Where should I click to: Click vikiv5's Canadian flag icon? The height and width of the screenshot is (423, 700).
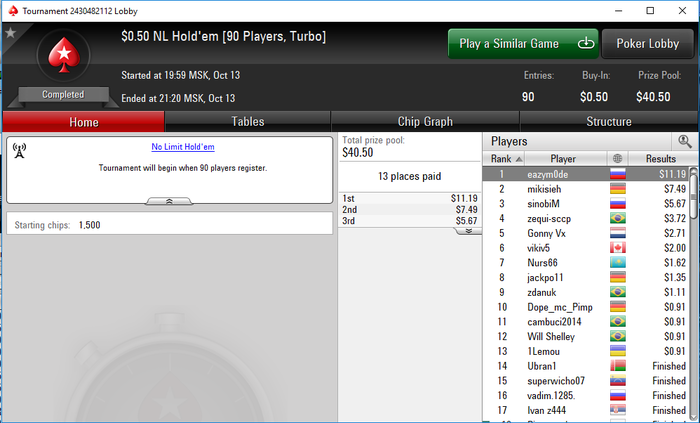pyautogui.click(x=618, y=248)
